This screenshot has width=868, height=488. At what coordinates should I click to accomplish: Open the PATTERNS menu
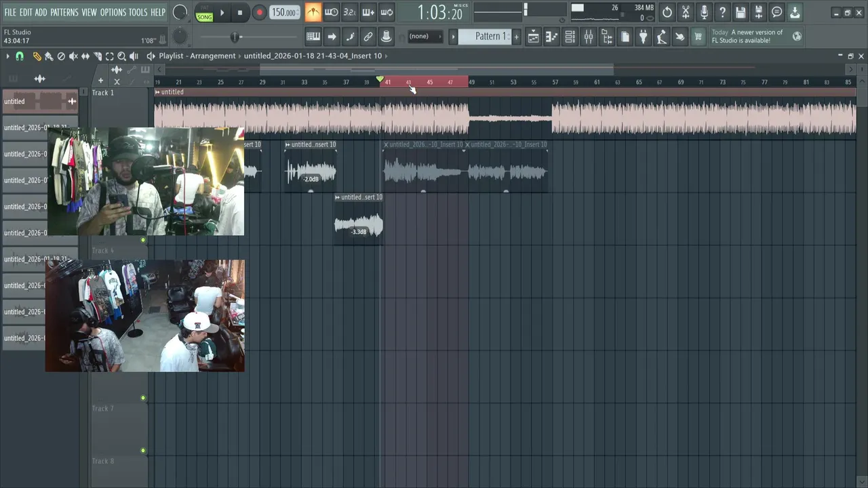64,12
